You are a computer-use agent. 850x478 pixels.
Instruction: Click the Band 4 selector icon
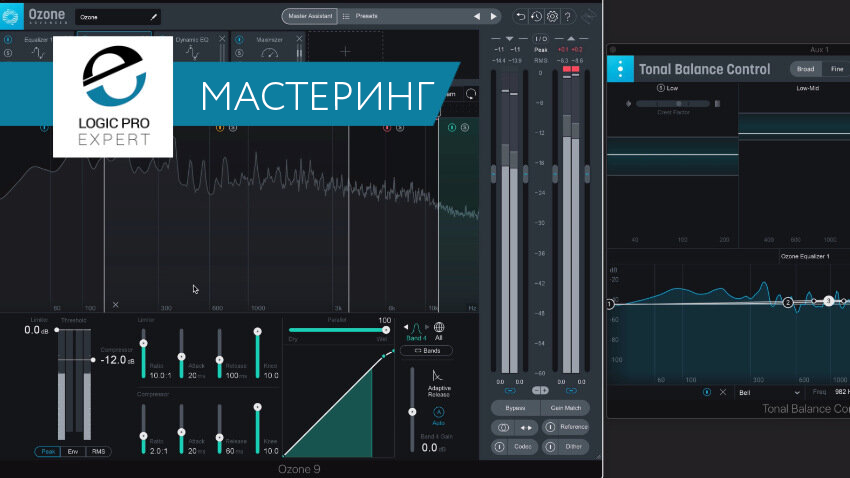416,328
